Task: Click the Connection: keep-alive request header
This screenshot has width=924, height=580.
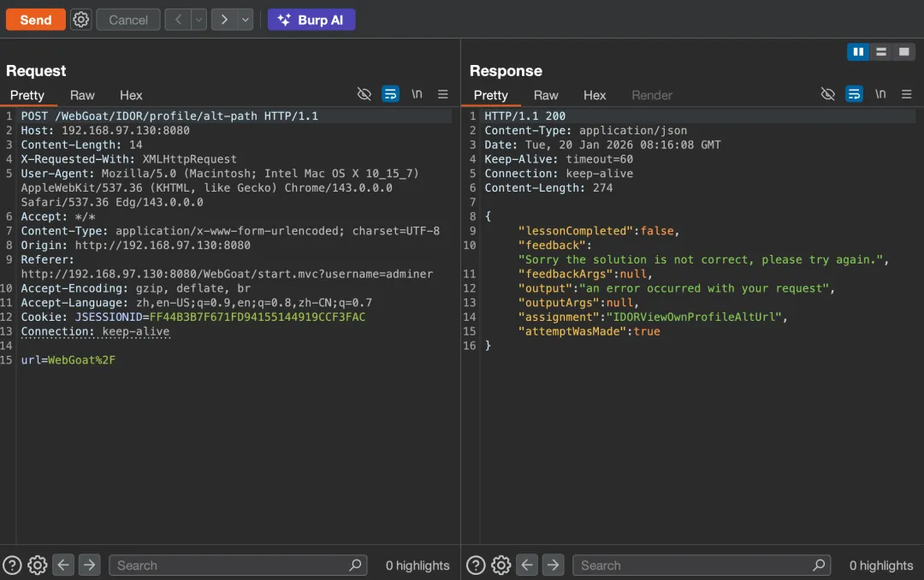Action: coord(96,331)
